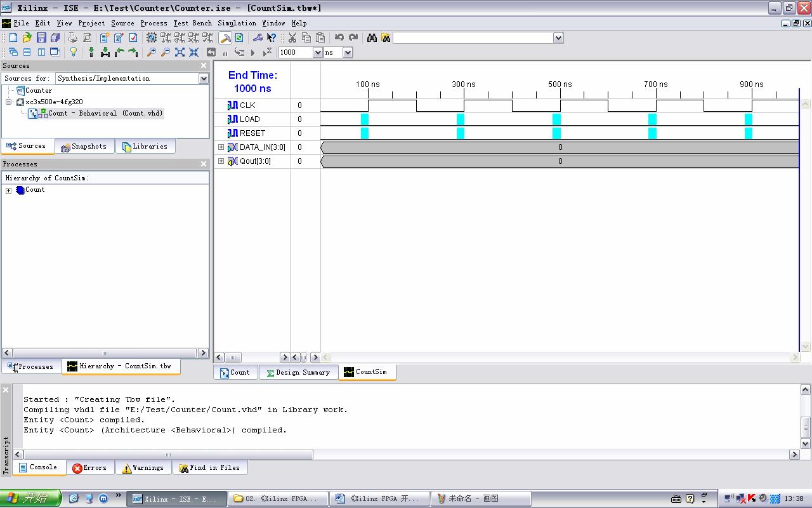Viewport: 812px width, 508px height.
Task: Open the Warnings transcript tab
Action: click(x=143, y=468)
